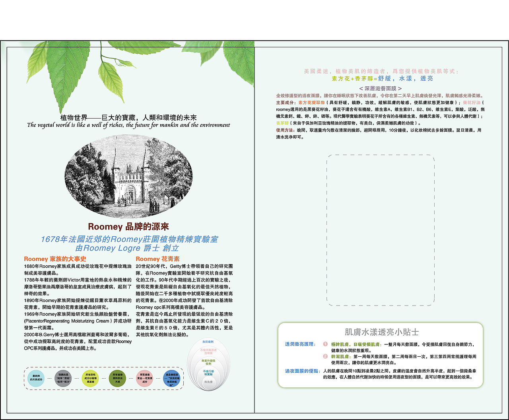Click the blue italic '1678年法國近郊的Roomey莊園' line
Screen dimensions: 509x420
tap(129, 239)
